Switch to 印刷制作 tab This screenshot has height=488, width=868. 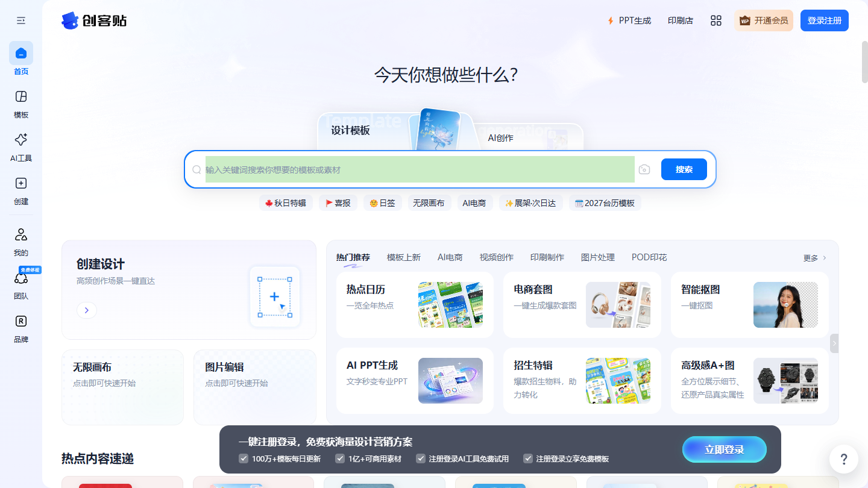coord(547,257)
